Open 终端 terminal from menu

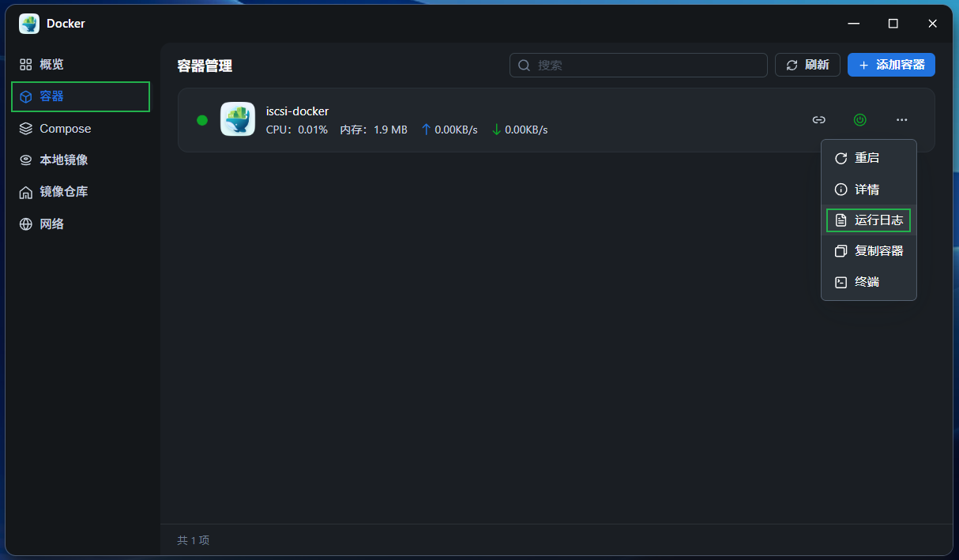(868, 282)
